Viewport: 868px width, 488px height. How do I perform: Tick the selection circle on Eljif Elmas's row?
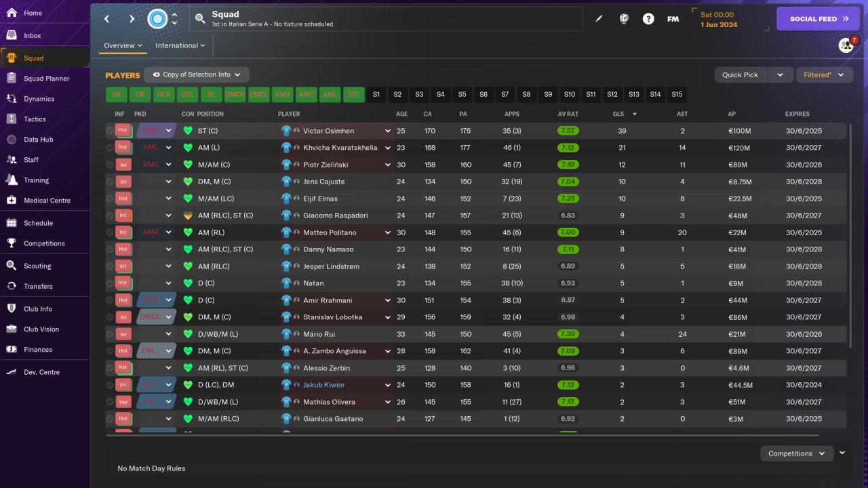click(110, 199)
